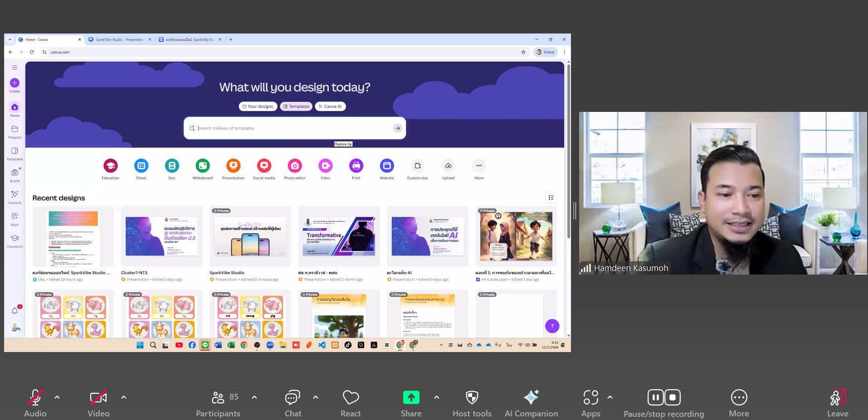Screen dimensions: 868x420
Task: Open Zoom Host tools shield icon
Action: pos(472,398)
